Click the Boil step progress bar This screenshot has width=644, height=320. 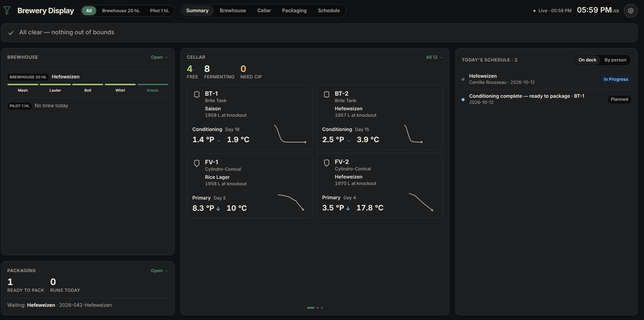(88, 84)
